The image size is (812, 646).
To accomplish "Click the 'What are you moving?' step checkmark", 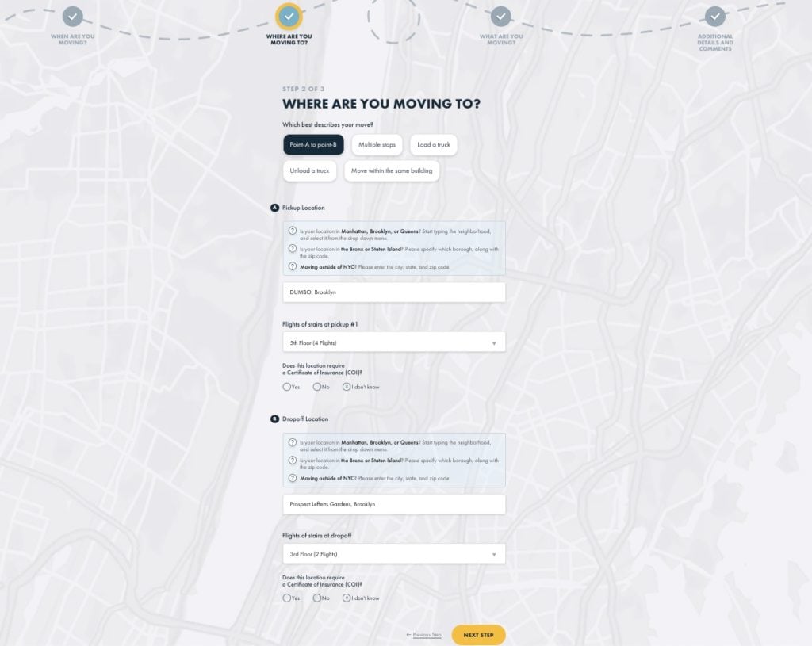I will [x=500, y=16].
